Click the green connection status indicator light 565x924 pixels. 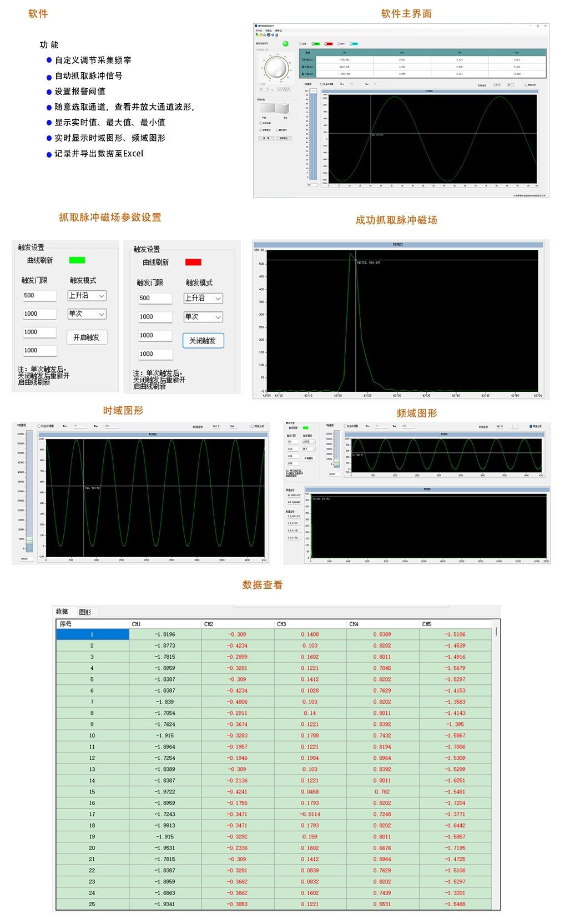click(x=285, y=43)
